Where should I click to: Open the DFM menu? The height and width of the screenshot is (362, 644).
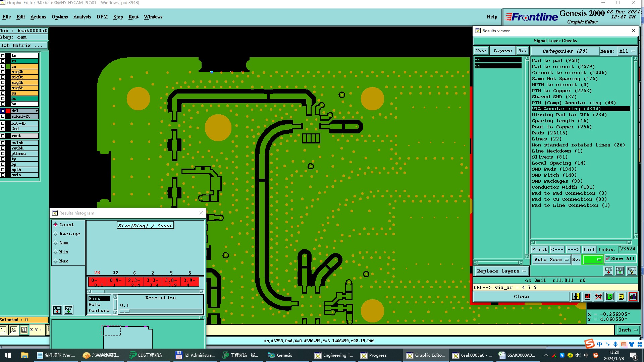(102, 17)
